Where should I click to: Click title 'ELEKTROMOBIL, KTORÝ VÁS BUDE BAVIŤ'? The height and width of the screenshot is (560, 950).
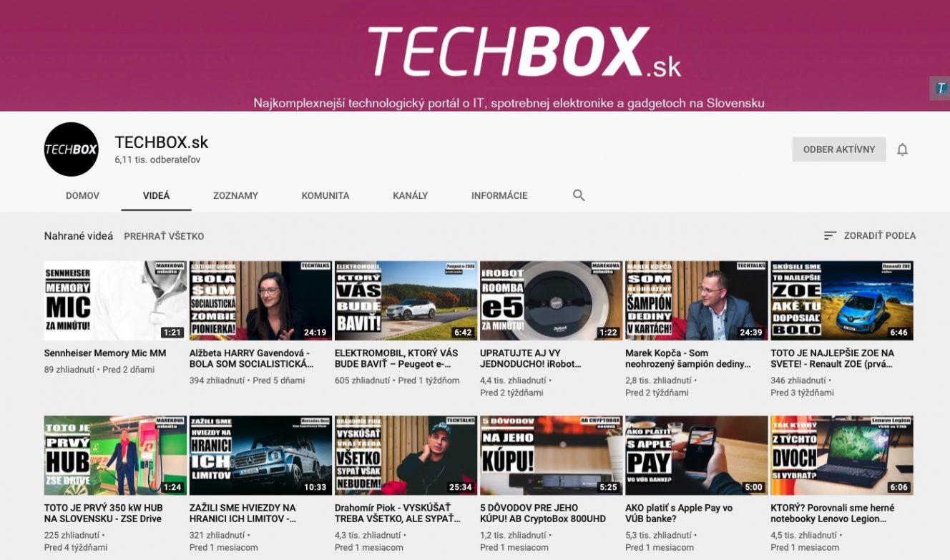point(396,358)
